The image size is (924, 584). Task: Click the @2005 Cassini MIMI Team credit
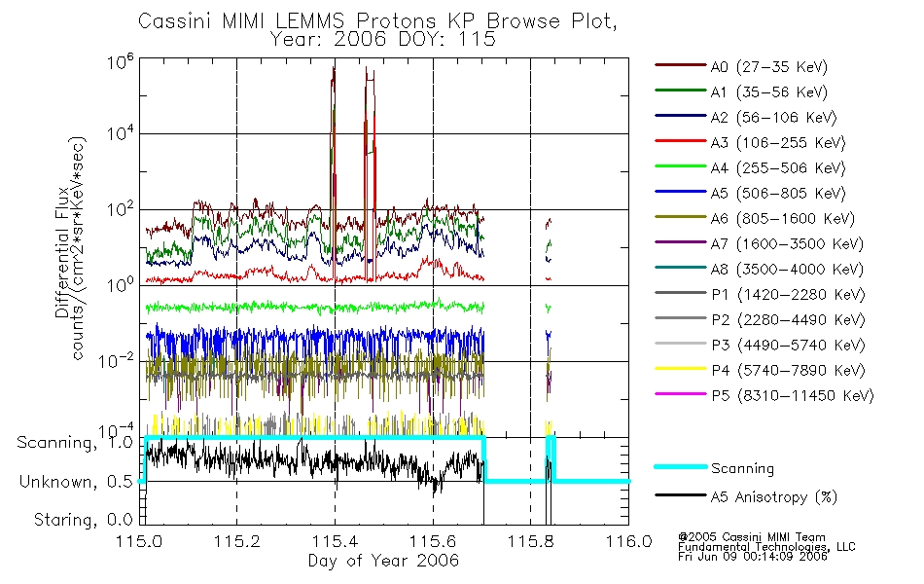[752, 537]
